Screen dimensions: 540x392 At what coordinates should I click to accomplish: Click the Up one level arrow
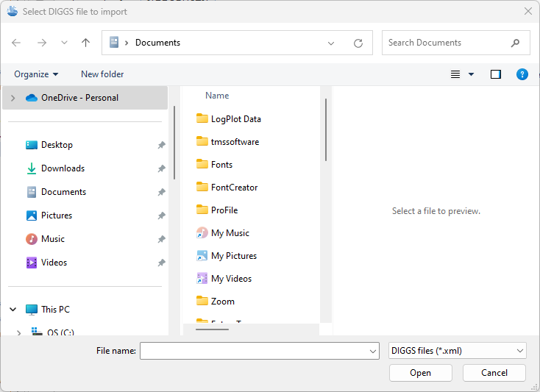tap(85, 43)
